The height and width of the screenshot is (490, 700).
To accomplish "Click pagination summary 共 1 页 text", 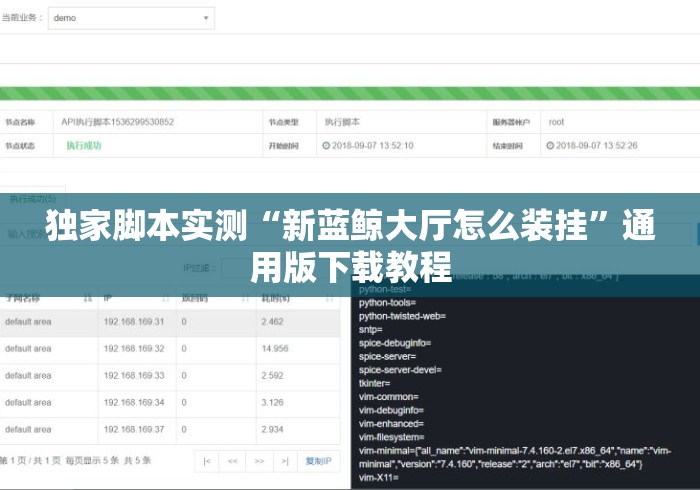I will click(47, 461).
